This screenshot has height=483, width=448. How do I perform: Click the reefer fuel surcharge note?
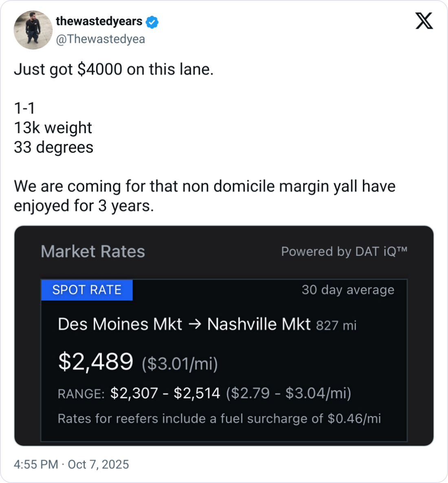coord(219,419)
